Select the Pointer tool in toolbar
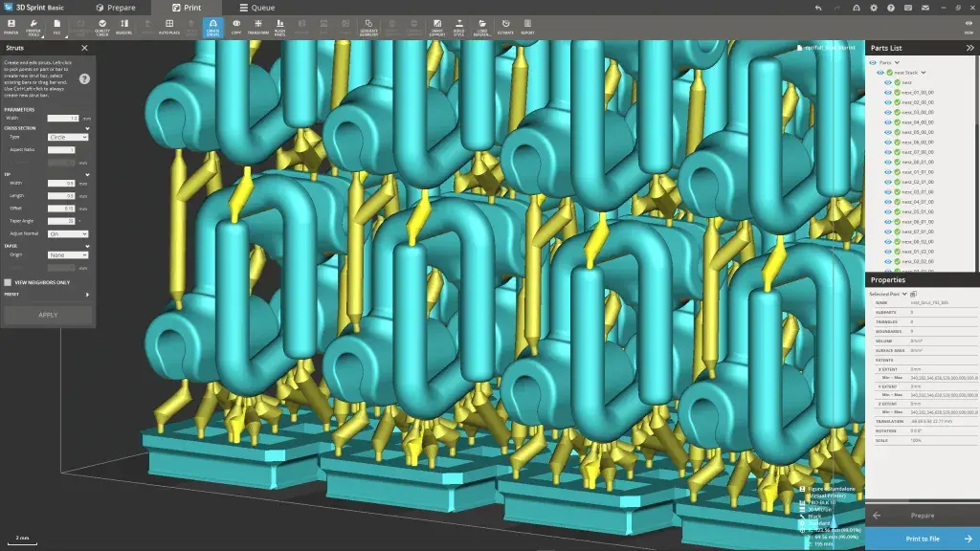 point(13,25)
